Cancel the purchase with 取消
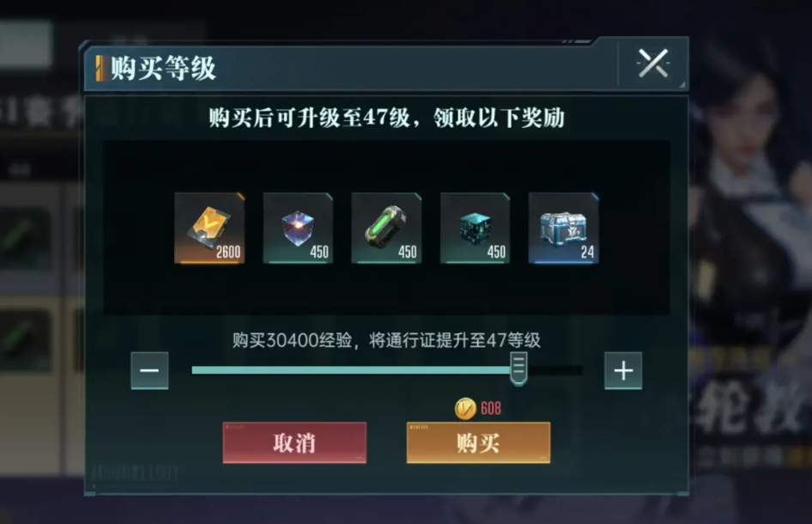This screenshot has width=812, height=524. 294,442
